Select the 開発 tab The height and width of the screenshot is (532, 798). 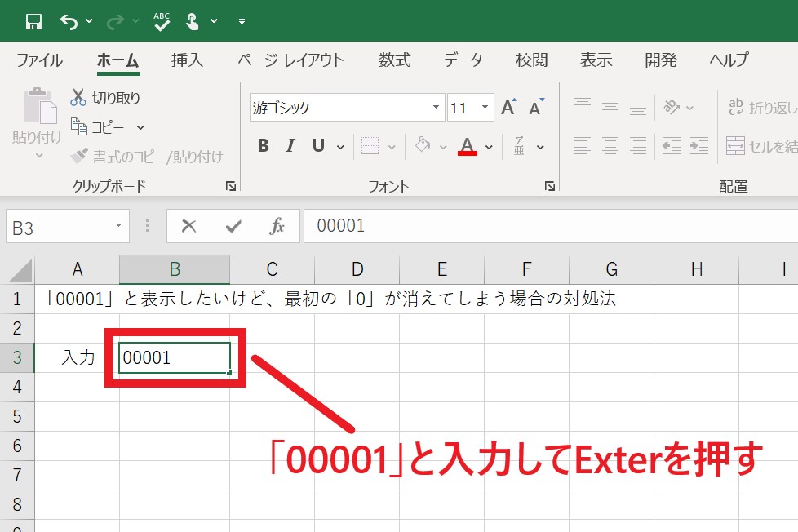point(661,60)
